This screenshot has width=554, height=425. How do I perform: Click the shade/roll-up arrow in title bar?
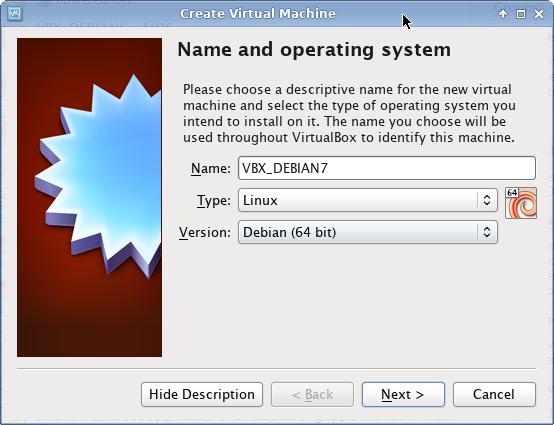(503, 14)
